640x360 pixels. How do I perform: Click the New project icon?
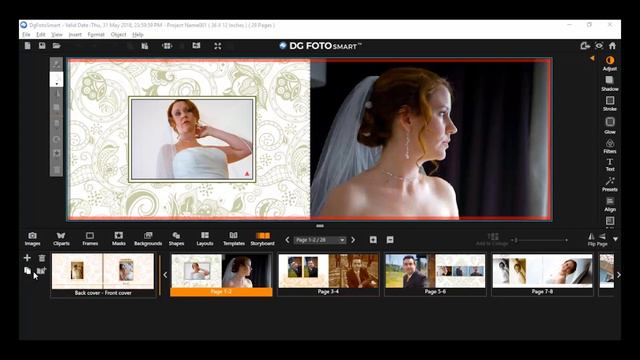coord(27,46)
